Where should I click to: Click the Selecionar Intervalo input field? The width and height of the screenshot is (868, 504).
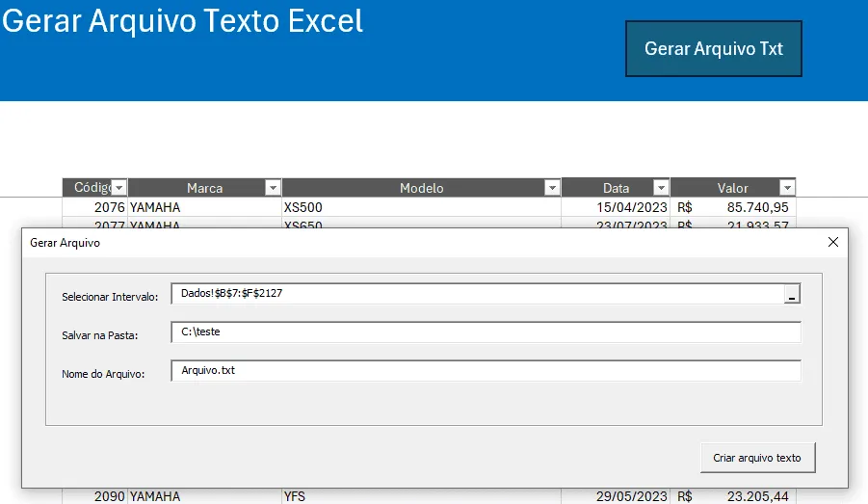478,294
